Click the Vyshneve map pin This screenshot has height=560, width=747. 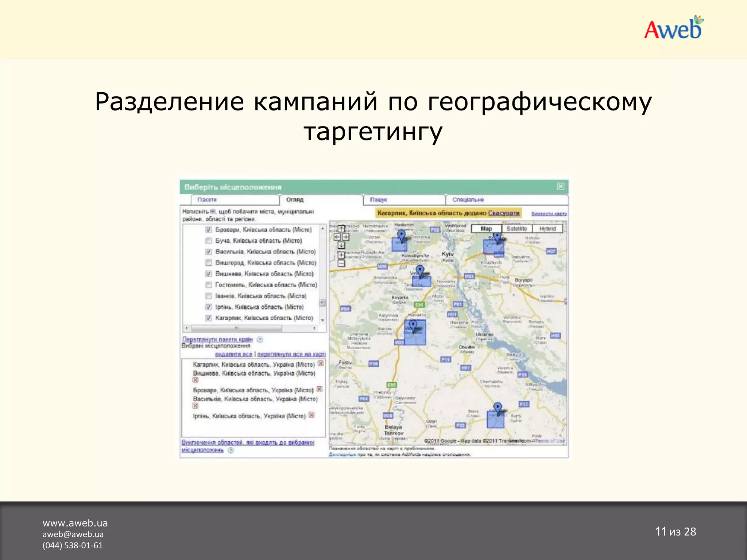[x=420, y=271]
